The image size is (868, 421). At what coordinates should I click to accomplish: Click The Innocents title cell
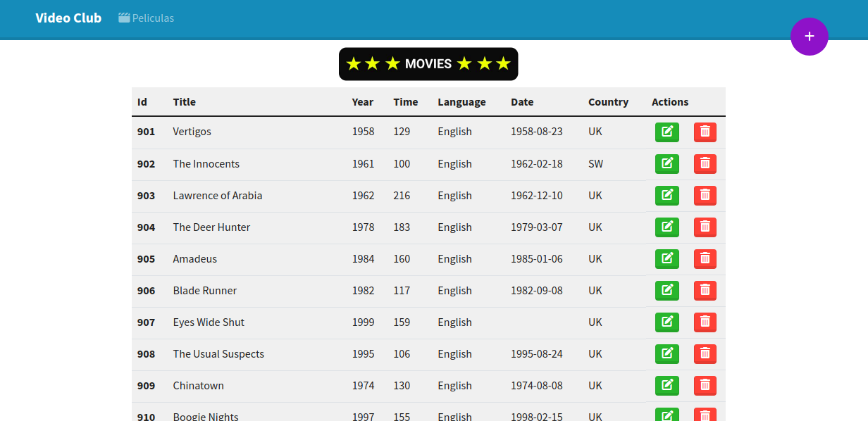(x=206, y=164)
